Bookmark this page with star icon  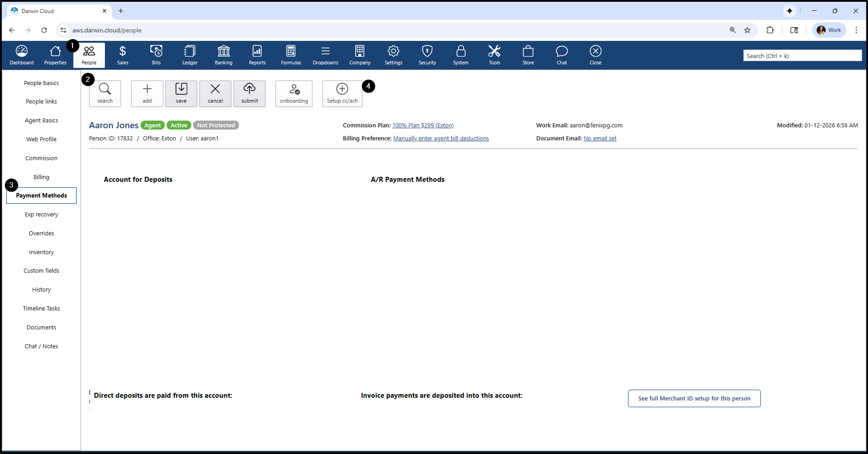click(747, 30)
